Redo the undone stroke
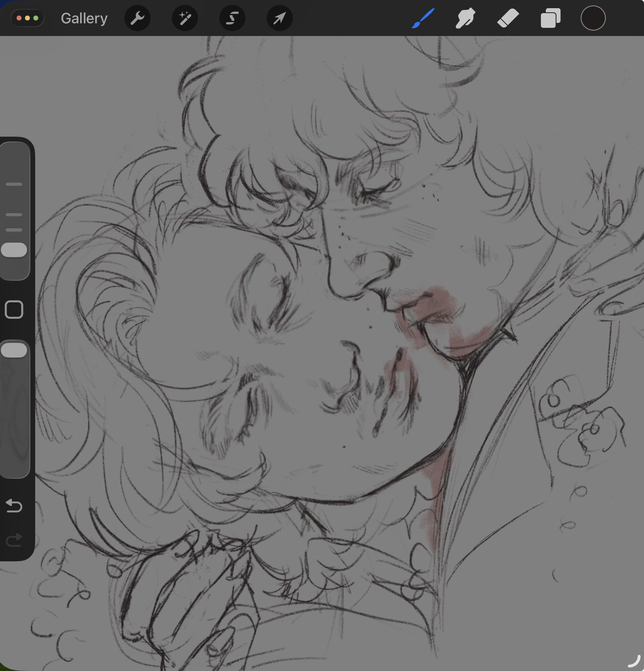 [14, 540]
